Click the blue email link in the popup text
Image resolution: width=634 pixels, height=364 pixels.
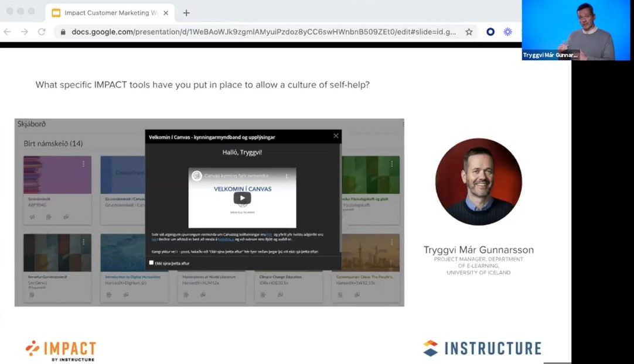click(x=226, y=239)
